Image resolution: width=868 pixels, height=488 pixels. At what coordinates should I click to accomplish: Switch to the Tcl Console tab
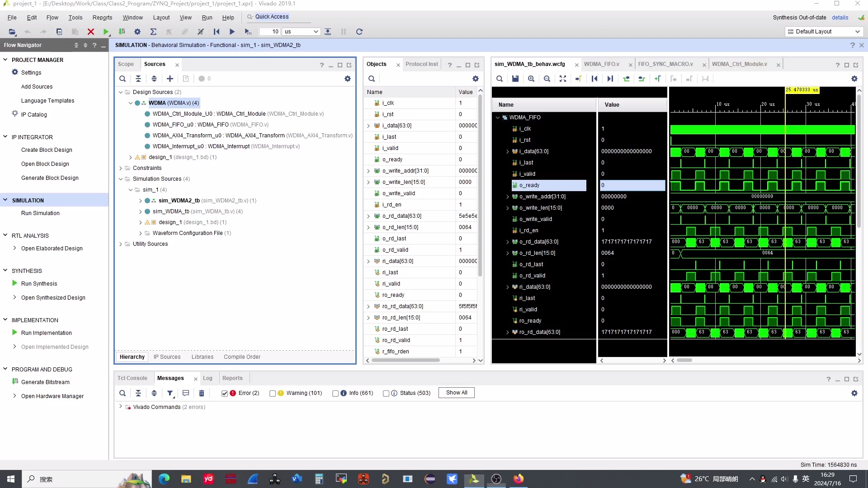coord(132,378)
